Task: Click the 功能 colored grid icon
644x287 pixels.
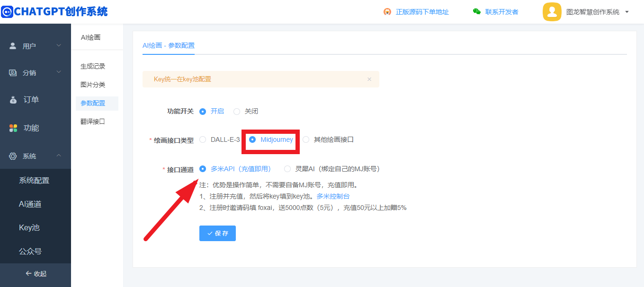Action: click(13, 128)
